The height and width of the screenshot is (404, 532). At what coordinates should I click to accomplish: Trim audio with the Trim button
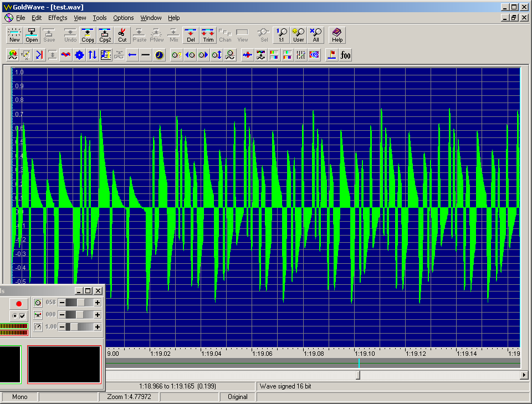208,35
